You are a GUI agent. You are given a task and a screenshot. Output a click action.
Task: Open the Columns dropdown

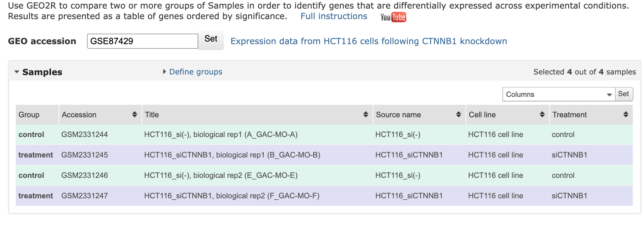click(558, 95)
